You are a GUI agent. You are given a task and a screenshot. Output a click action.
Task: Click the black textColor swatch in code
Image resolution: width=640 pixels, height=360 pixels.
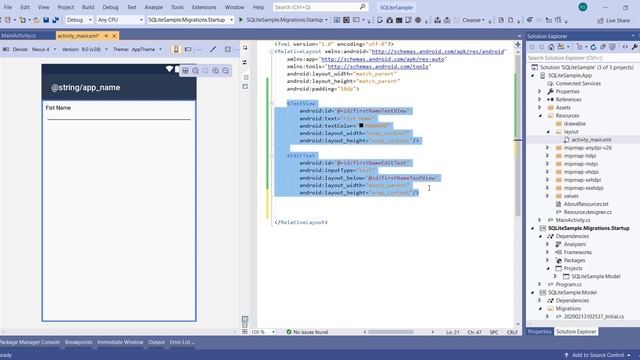tap(361, 126)
